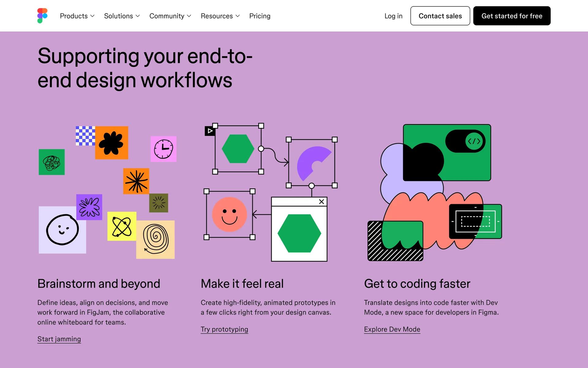
Task: Follow the Explore Dev Mode link
Action: pyautogui.click(x=392, y=329)
